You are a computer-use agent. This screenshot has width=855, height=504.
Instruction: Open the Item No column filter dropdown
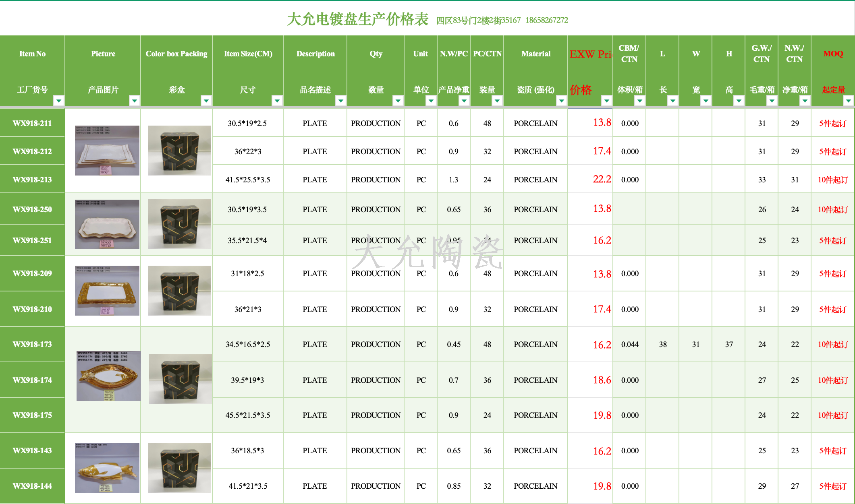click(x=59, y=101)
